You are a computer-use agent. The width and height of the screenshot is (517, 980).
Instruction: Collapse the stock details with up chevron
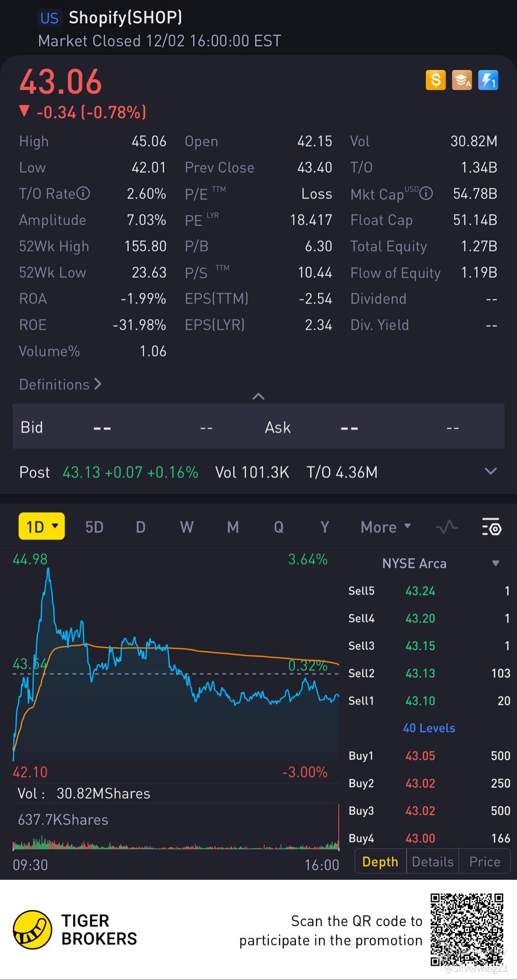click(x=258, y=396)
